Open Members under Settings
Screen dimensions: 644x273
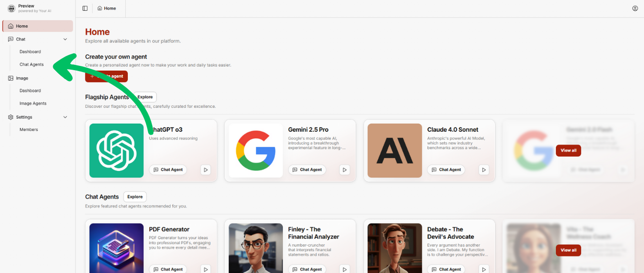click(29, 129)
